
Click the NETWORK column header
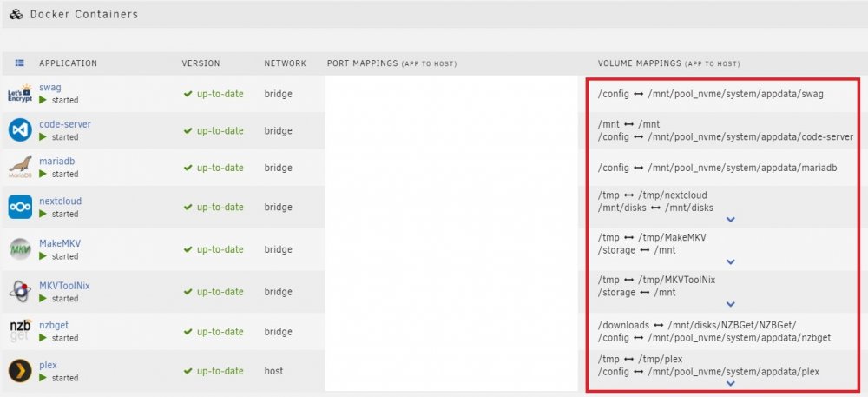(x=285, y=63)
